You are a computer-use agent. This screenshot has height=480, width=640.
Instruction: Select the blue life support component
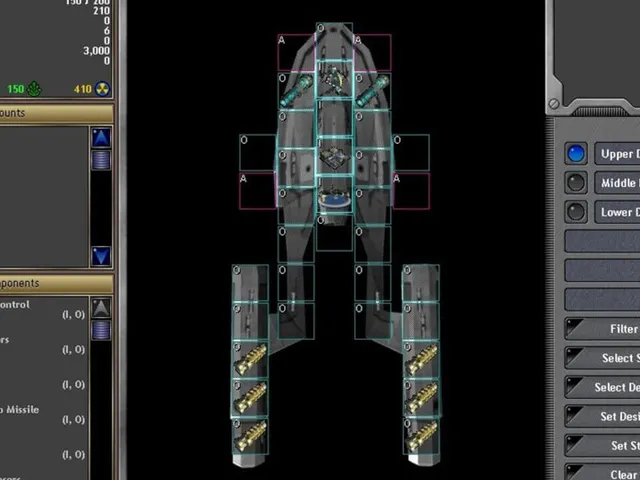334,195
